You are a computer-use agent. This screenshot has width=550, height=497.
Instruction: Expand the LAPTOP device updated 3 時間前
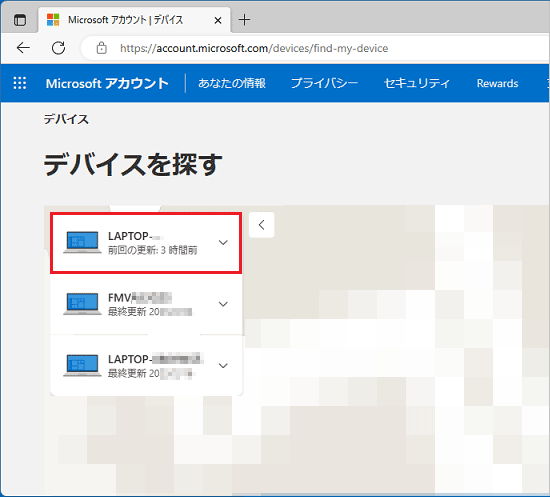click(223, 242)
